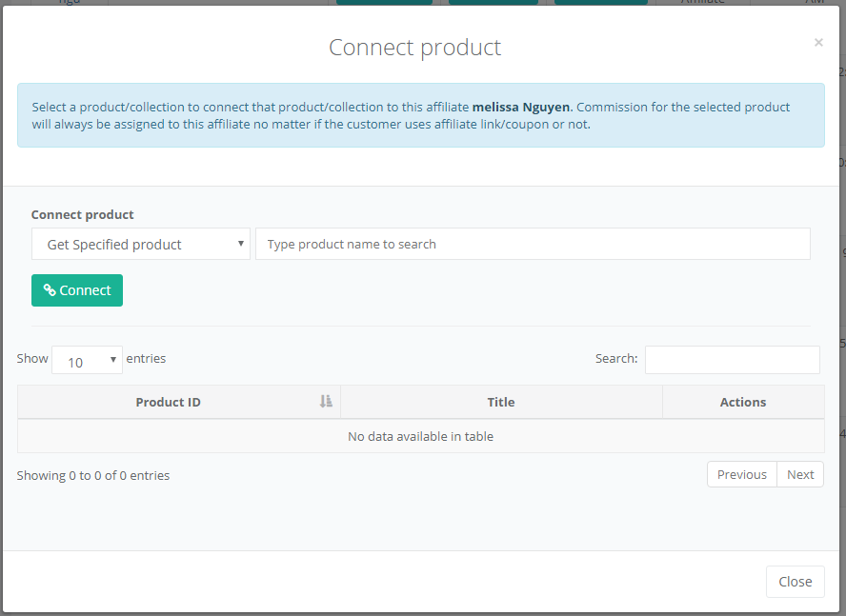Screen dimensions: 846x616
Task: Select the No data available in table row
Action: [x=420, y=436]
